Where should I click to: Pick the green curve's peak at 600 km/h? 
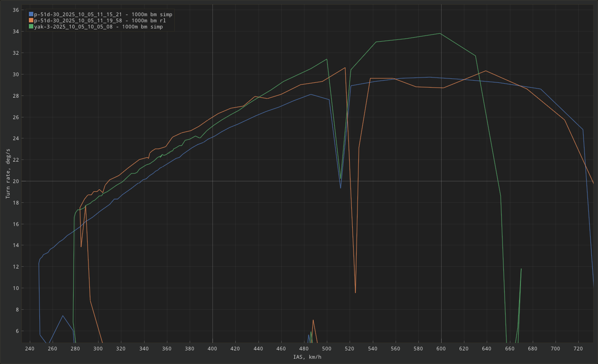tap(441, 33)
